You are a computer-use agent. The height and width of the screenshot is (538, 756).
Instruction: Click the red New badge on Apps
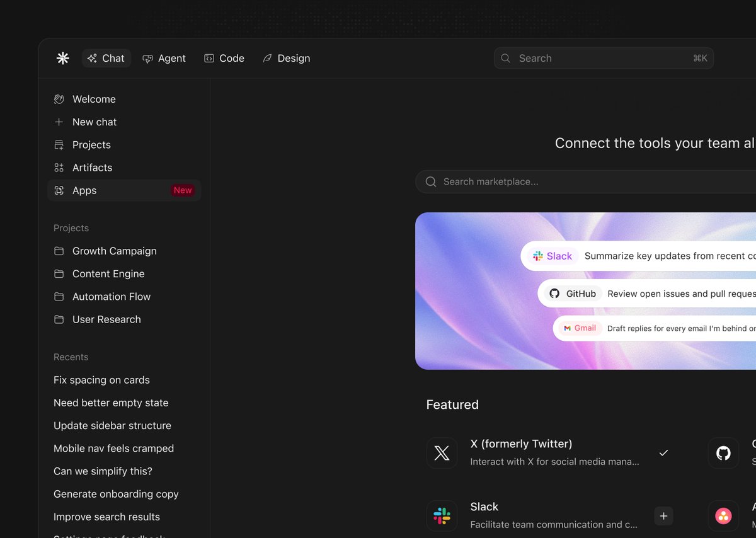point(183,190)
